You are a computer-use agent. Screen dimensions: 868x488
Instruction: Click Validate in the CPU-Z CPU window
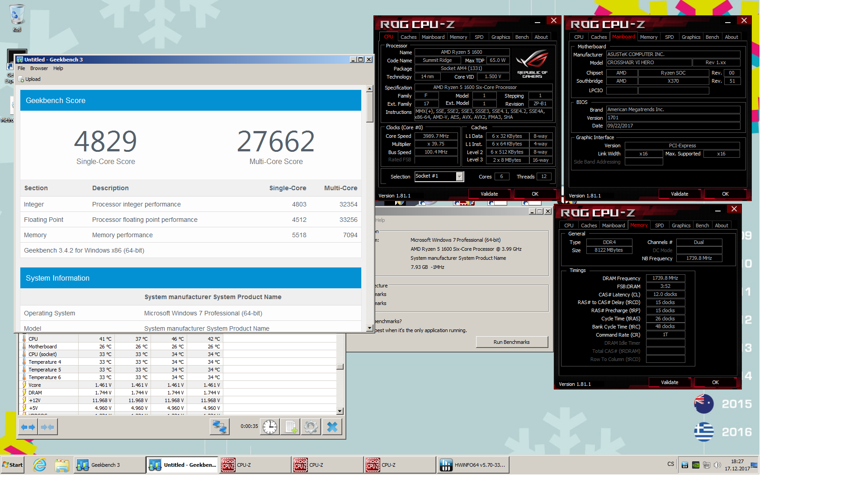pyautogui.click(x=489, y=194)
